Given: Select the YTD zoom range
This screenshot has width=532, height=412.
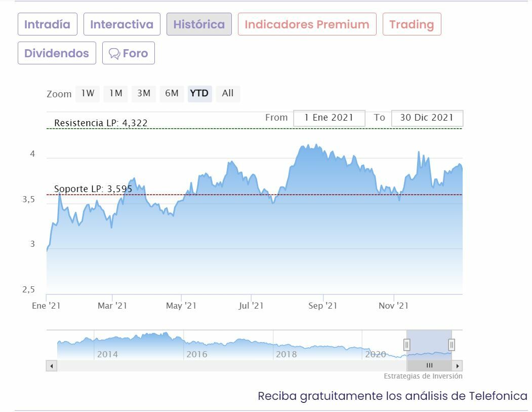Looking at the screenshot, I should [199, 94].
